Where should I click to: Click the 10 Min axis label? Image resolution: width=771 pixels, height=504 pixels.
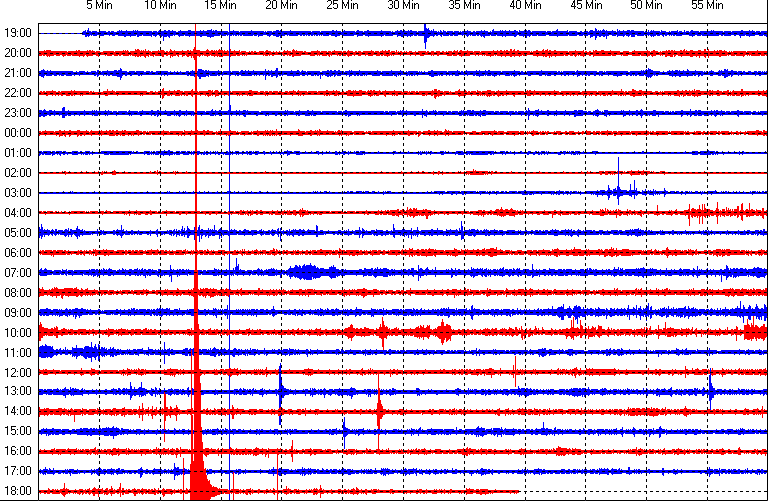pyautogui.click(x=160, y=5)
